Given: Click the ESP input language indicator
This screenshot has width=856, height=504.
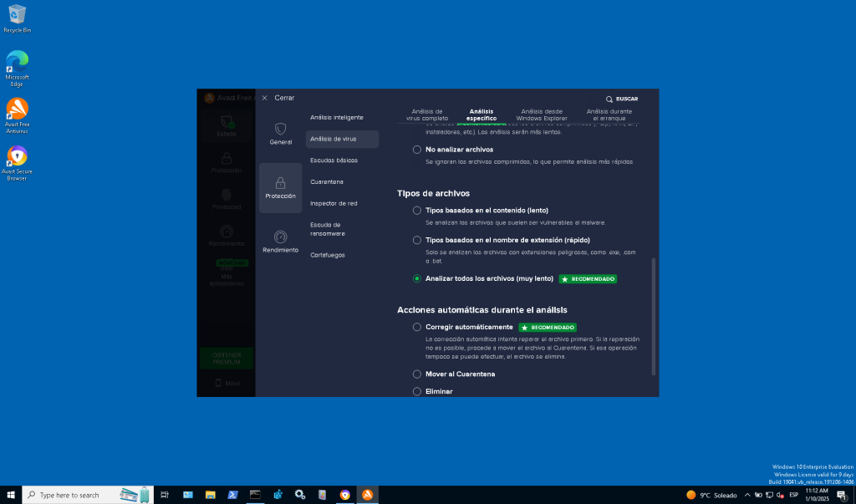Looking at the screenshot, I should coord(794,496).
